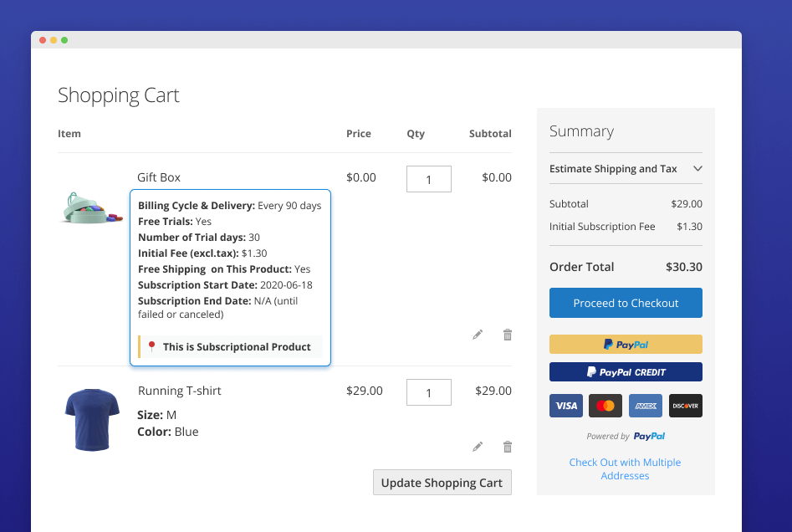This screenshot has width=792, height=532.
Task: Select the American Express card icon
Action: point(645,406)
